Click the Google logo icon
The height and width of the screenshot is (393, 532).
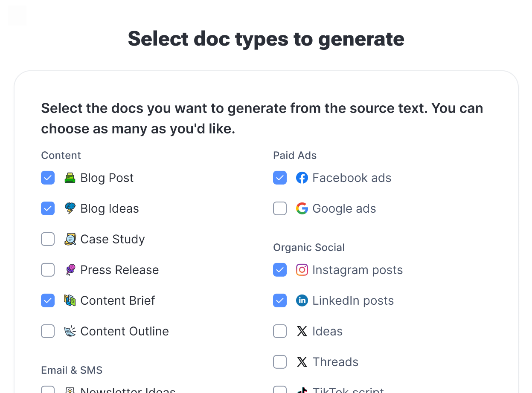coord(302,208)
